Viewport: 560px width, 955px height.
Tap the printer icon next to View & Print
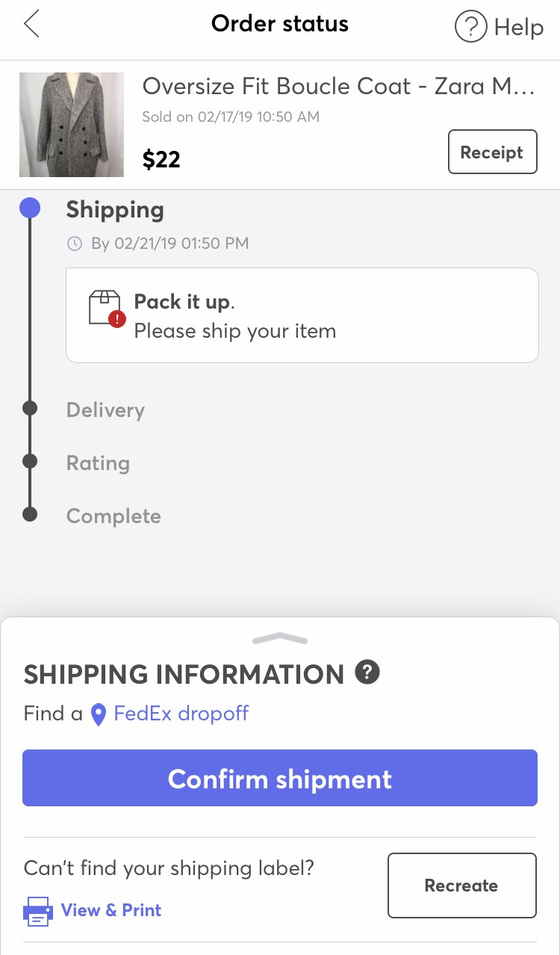click(x=37, y=911)
